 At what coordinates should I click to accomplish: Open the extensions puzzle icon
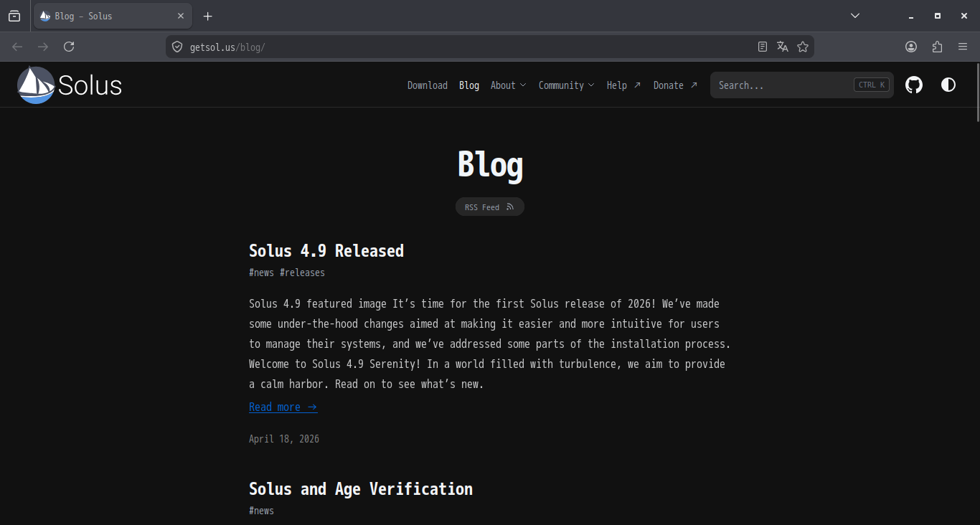[937, 47]
